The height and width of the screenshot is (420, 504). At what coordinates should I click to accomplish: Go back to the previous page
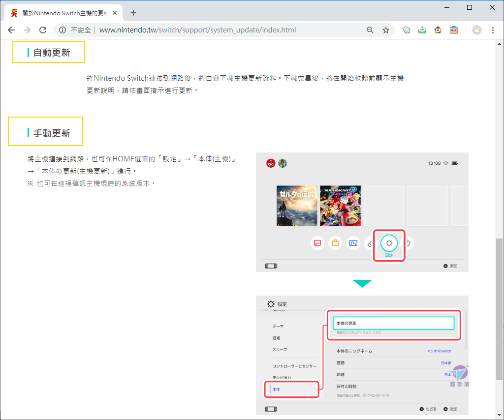(11, 30)
